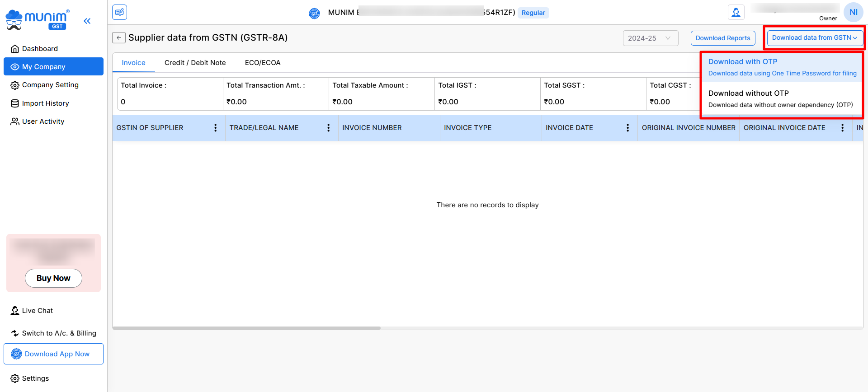Click the support agent icon in header
Viewport: 868px width, 392px height.
click(x=736, y=12)
